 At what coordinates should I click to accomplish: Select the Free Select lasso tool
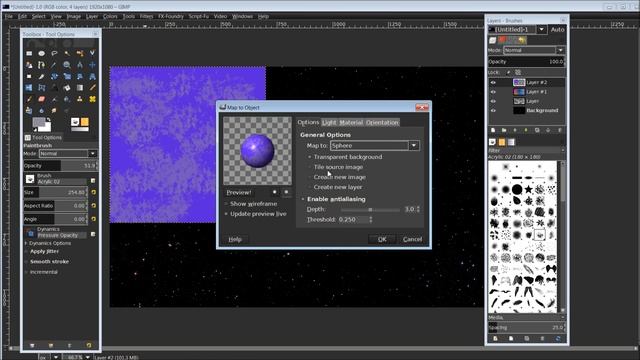click(54, 53)
